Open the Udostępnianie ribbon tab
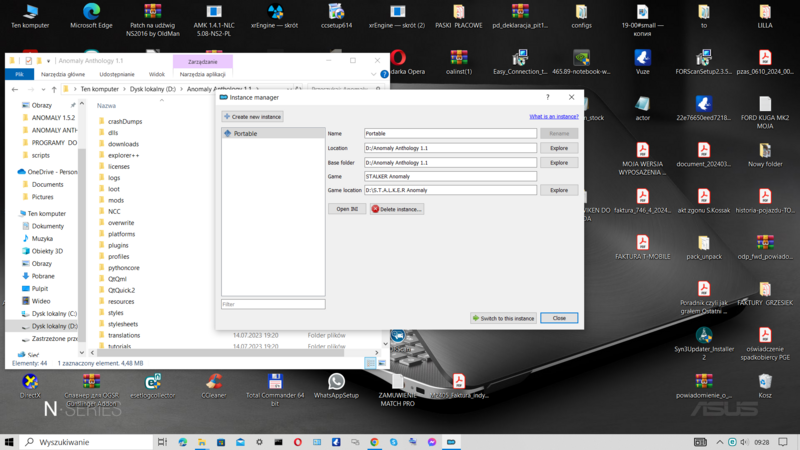 pos(117,74)
